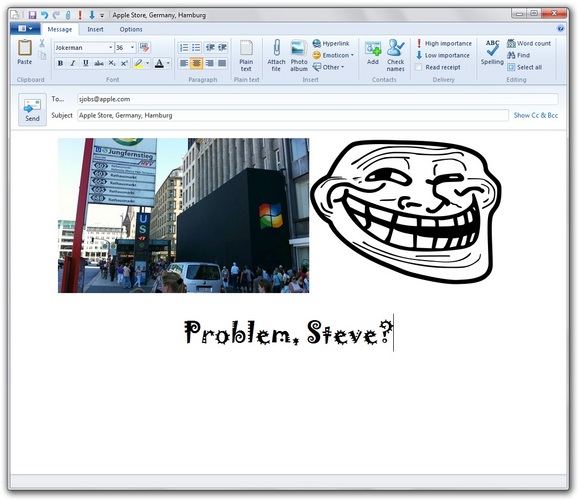Switch to the Message tab
The height and width of the screenshot is (500, 579).
(x=60, y=29)
